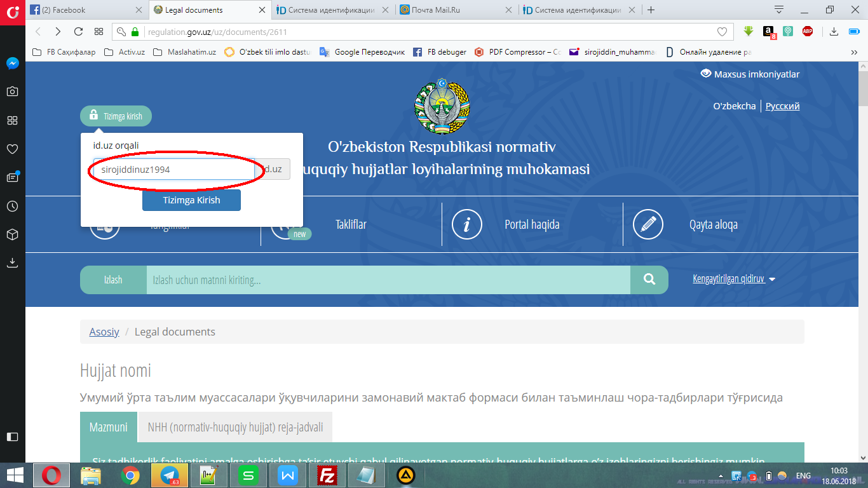Open Bookmarks heart icon in sidebar
868x488 pixels.
tap(12, 149)
